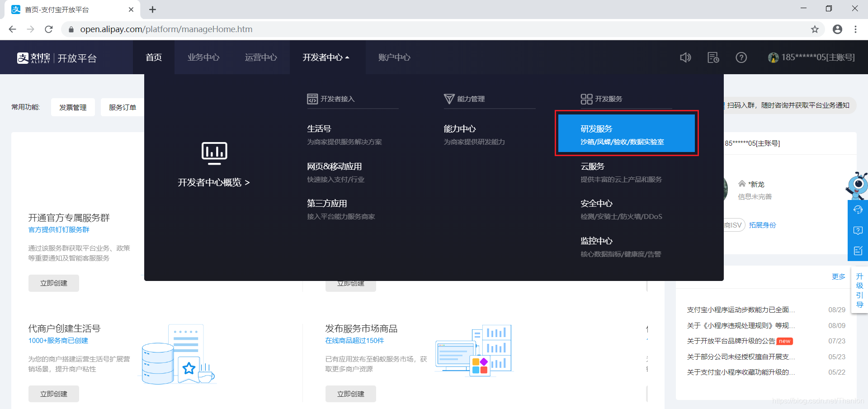The width and height of the screenshot is (868, 409).
Task: Open the 官方提供钉钉服务群 link
Action: 59,230
